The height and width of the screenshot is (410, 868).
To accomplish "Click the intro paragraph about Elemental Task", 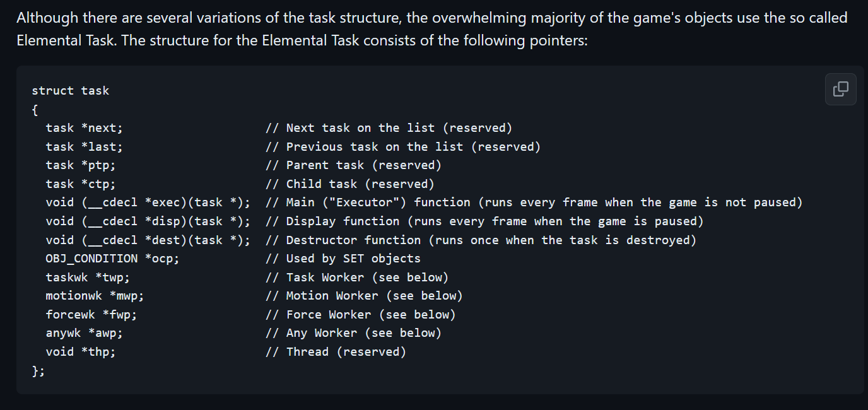I will (x=431, y=29).
